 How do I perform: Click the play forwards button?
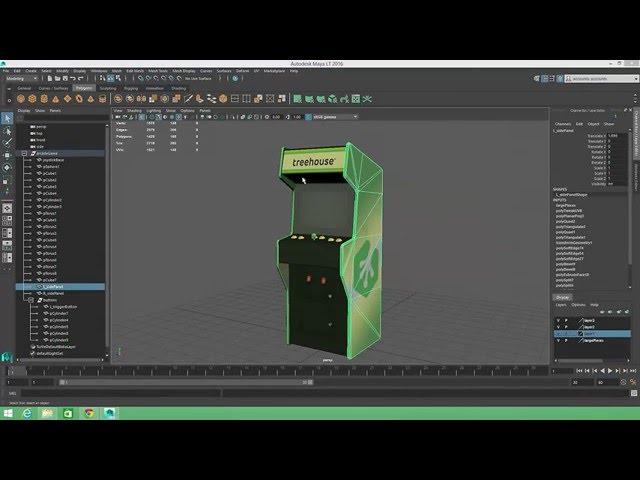610,371
